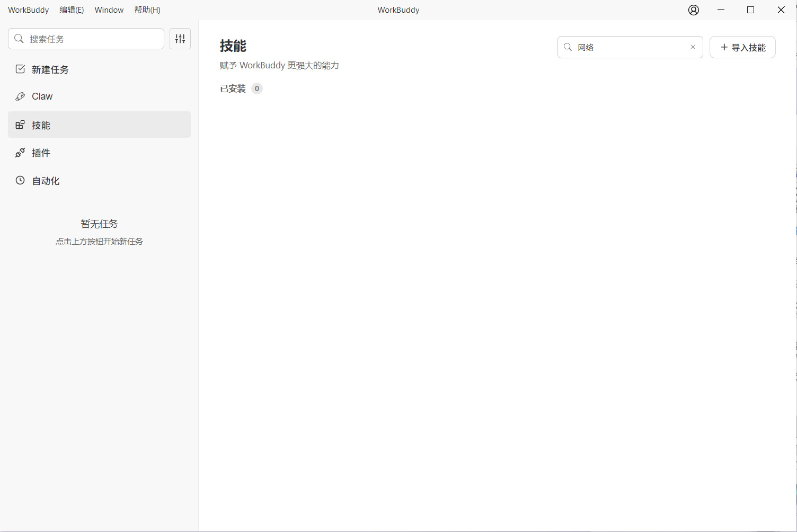The height and width of the screenshot is (532, 797).
Task: Open the 帮助(H) help menu
Action: tap(147, 10)
